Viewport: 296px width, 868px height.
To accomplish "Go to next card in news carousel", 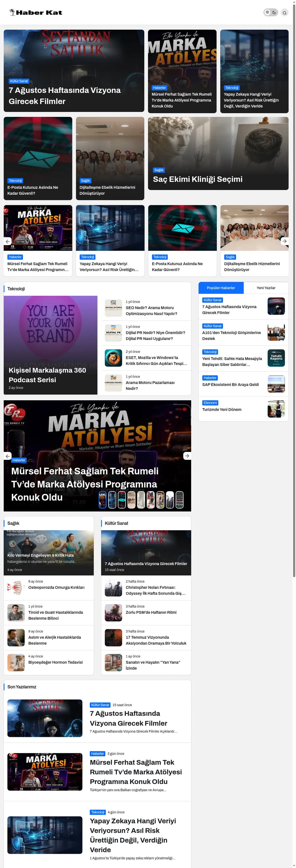I will (x=284, y=241).
